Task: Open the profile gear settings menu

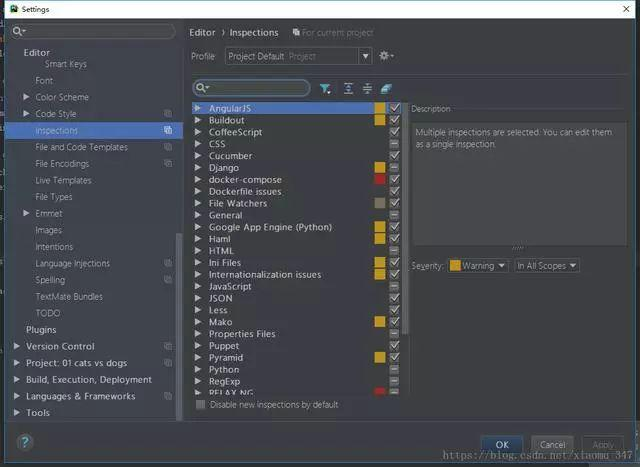Action: tap(386, 56)
